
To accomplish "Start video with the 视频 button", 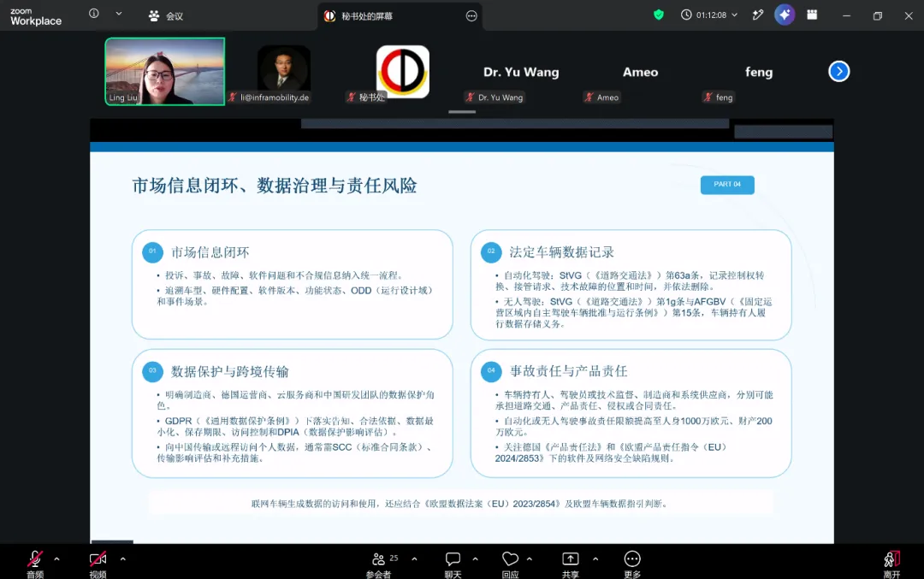I will coord(98,564).
